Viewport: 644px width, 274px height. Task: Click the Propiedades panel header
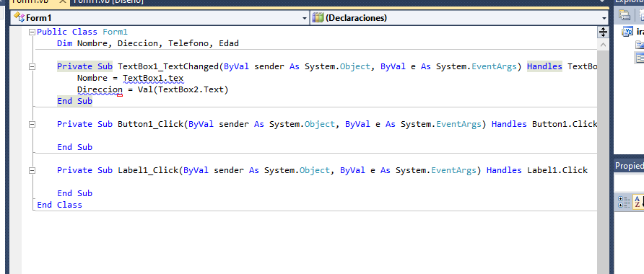pyautogui.click(x=629, y=165)
